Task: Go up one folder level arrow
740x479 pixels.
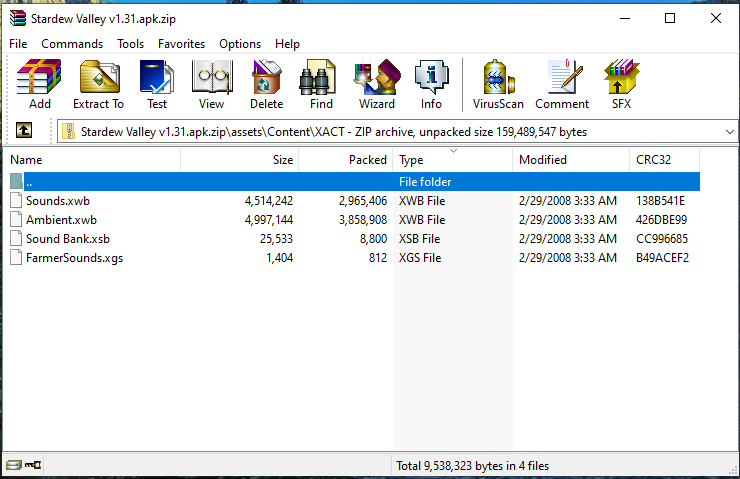Action: (24, 130)
